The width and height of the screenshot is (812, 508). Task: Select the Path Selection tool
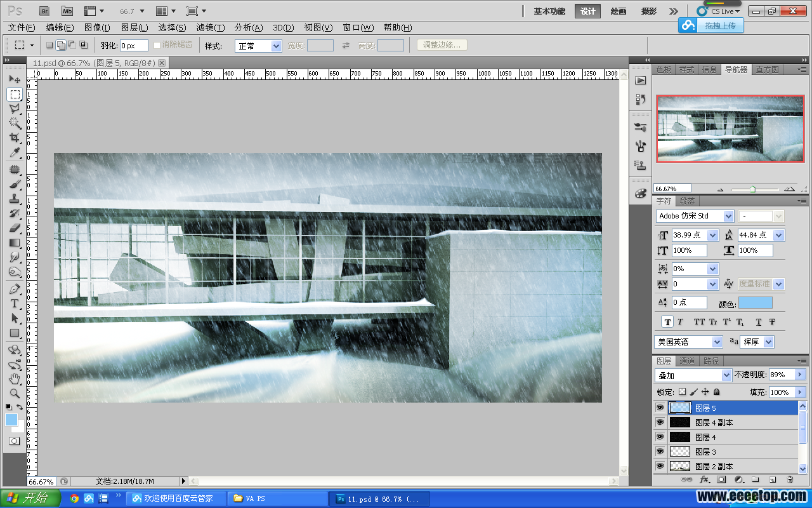[x=15, y=318]
